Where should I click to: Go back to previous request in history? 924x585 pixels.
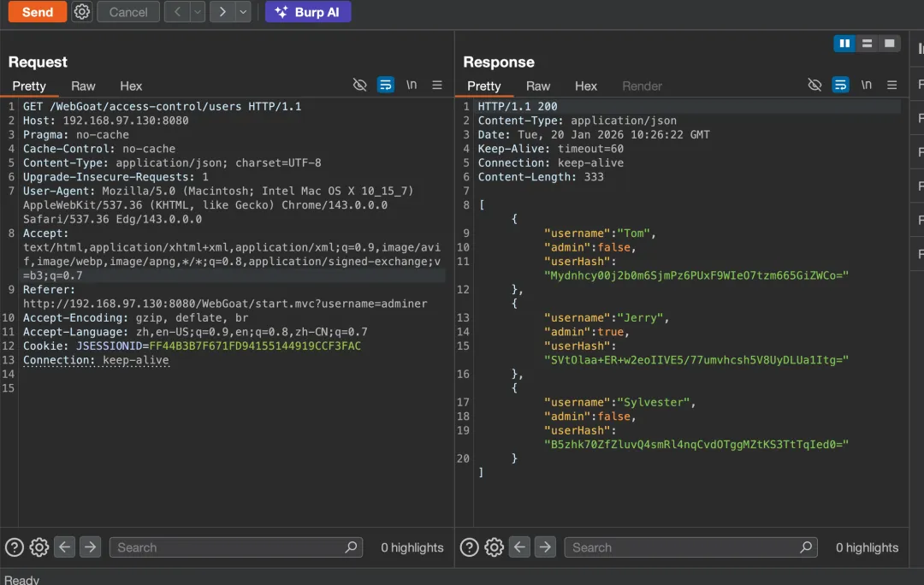pos(177,12)
